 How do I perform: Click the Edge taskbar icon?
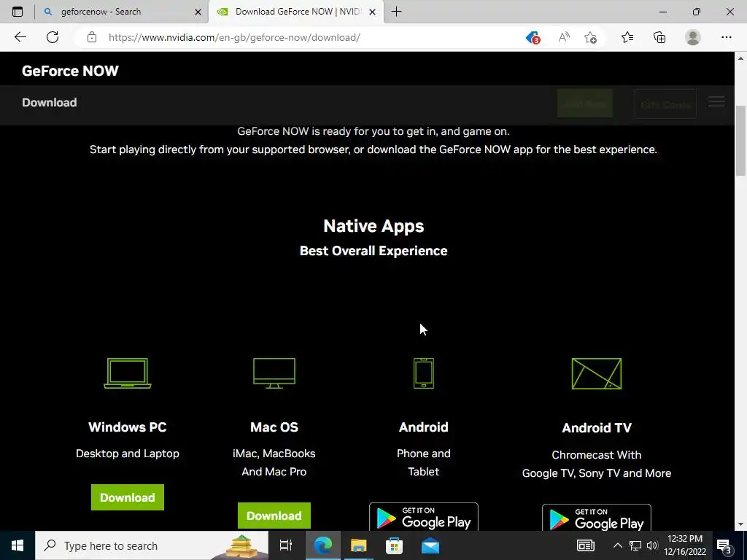pos(322,545)
